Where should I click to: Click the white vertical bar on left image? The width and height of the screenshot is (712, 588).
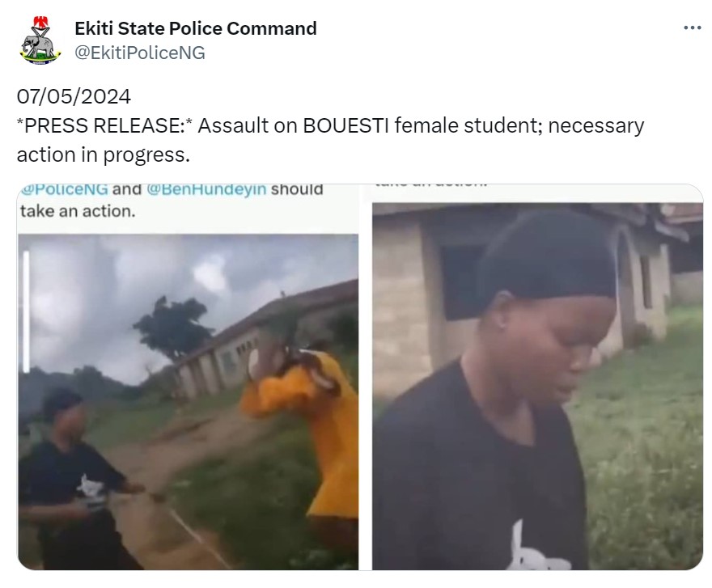[27, 312]
